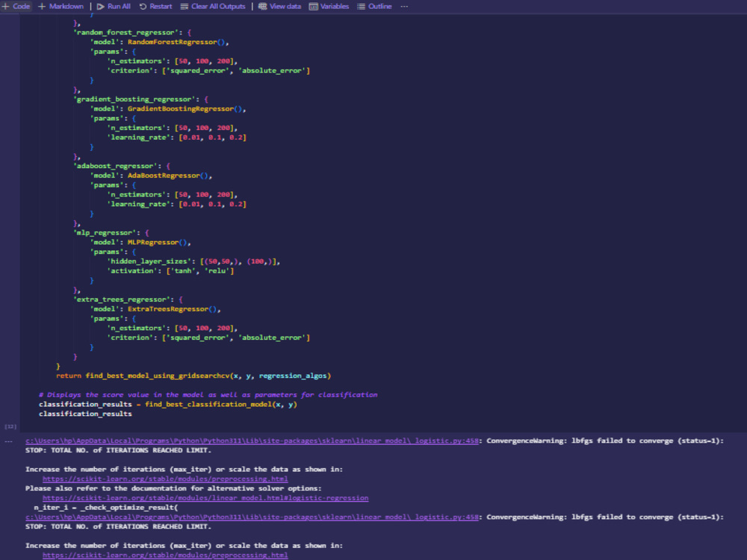Click ExtraTreesRegressor() in the code

pyautogui.click(x=172, y=308)
